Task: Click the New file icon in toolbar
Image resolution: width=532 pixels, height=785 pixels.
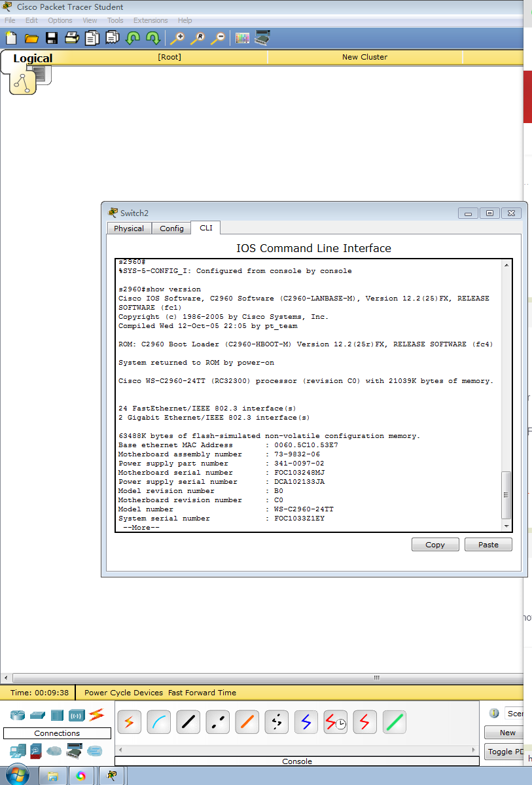Action: click(x=11, y=38)
